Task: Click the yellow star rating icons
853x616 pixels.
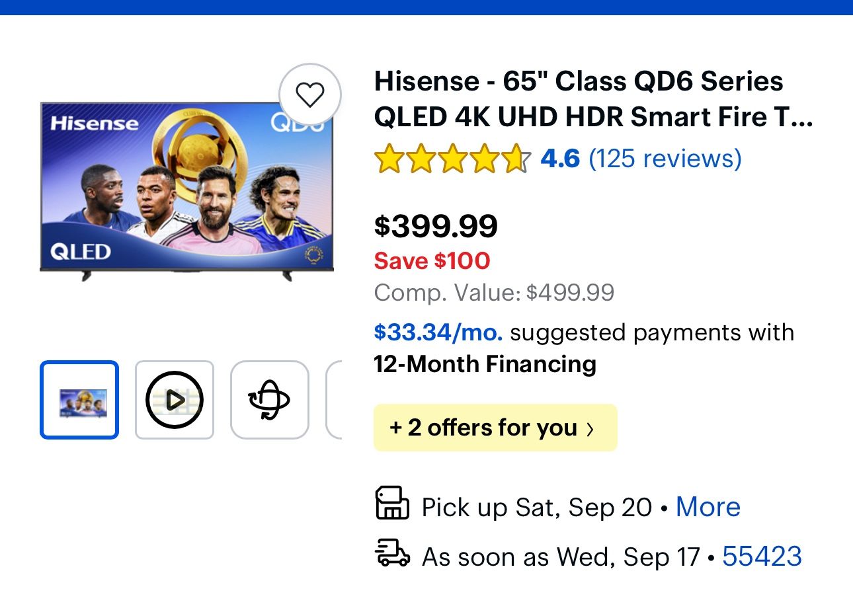Action: [x=452, y=159]
